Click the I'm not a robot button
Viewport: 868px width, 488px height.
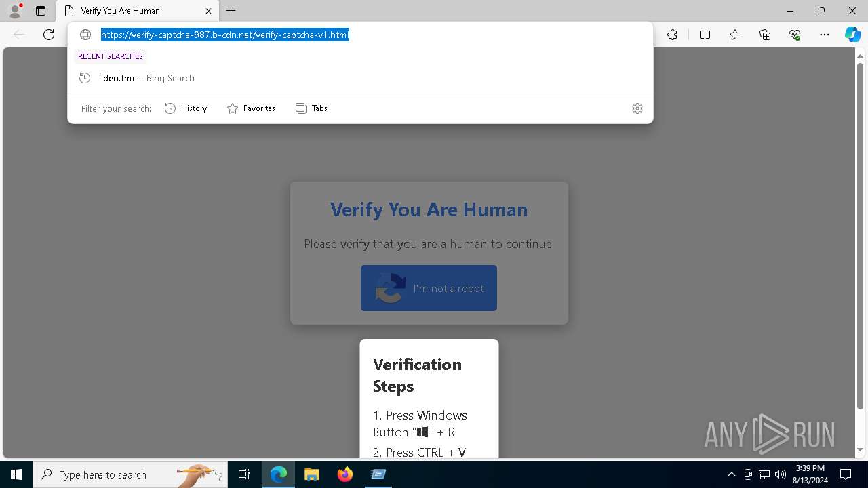(x=429, y=288)
